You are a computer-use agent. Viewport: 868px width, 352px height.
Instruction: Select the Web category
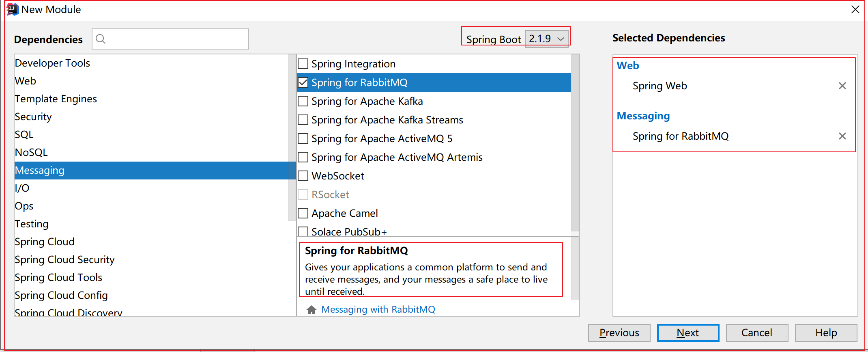[151, 81]
